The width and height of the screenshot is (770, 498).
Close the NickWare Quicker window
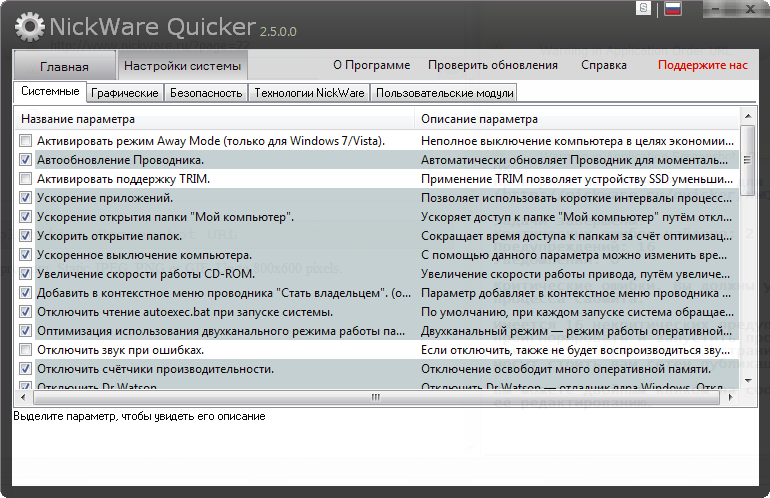pos(750,9)
